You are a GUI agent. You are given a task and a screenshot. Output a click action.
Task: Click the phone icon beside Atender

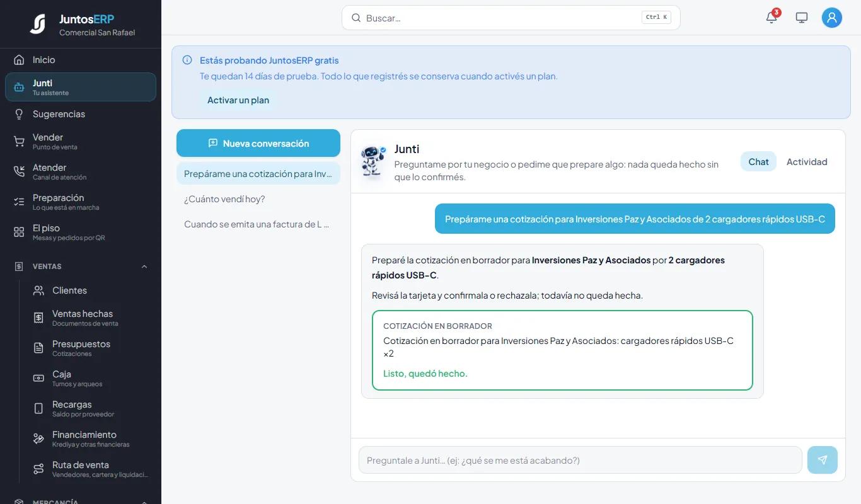pos(19,171)
